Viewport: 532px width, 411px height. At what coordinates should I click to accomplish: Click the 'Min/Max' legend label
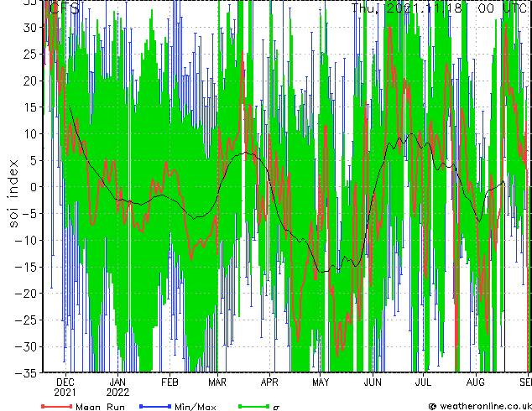pos(195,407)
